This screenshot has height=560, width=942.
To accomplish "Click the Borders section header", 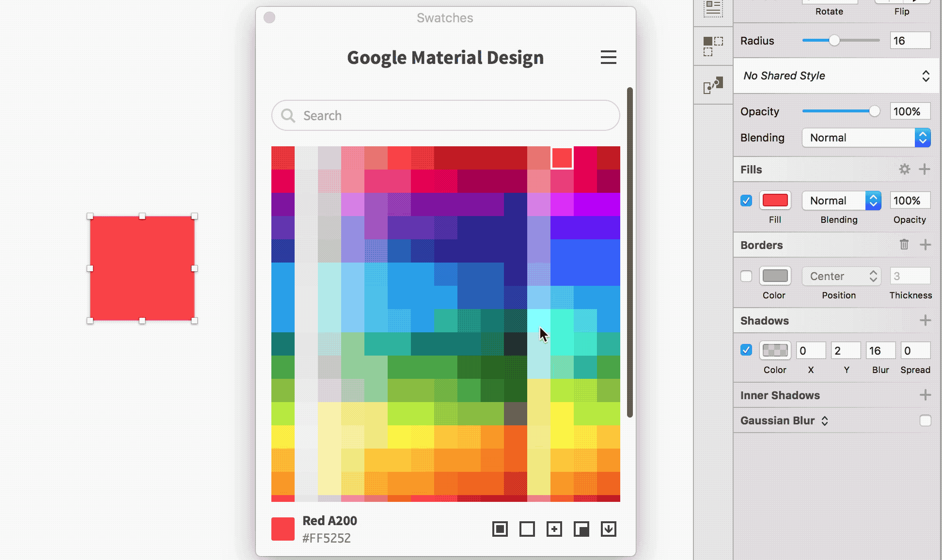I will (761, 245).
